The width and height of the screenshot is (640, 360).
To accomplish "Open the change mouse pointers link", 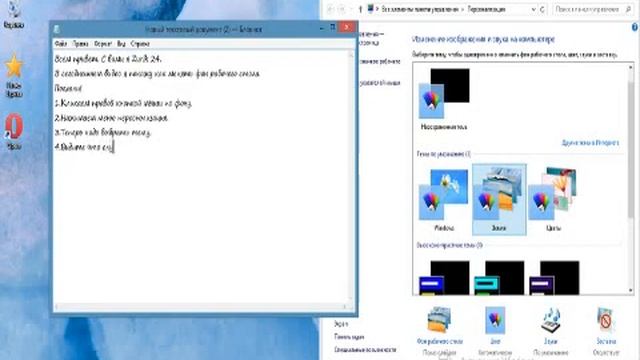I will (380, 83).
